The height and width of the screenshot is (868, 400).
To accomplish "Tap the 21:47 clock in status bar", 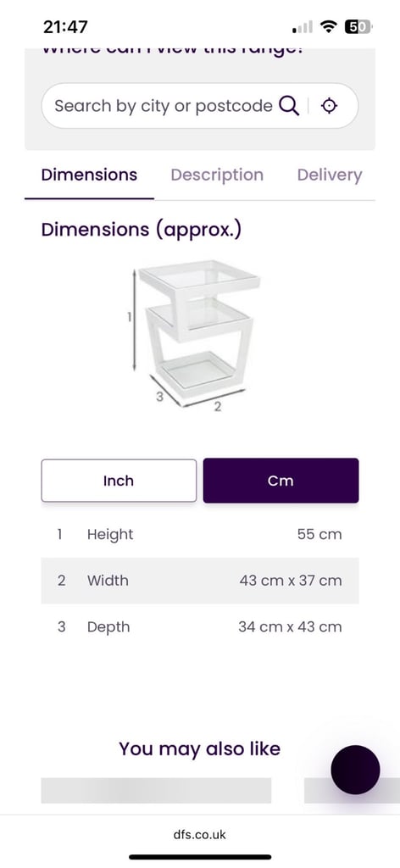I will [65, 26].
